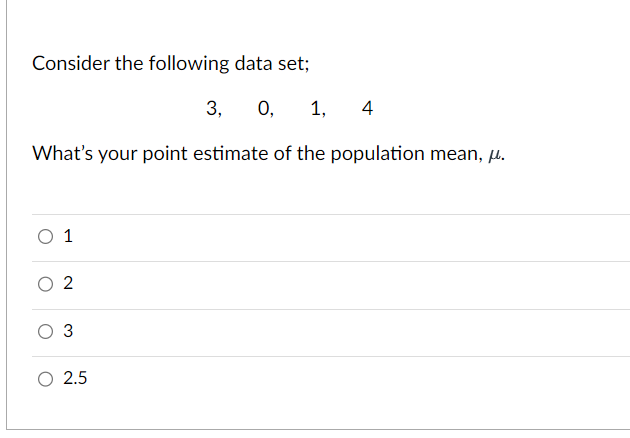Viewport: 630px width, 438px height.
Task: Pick the radio circle for option 2.5
Action: coord(45,379)
